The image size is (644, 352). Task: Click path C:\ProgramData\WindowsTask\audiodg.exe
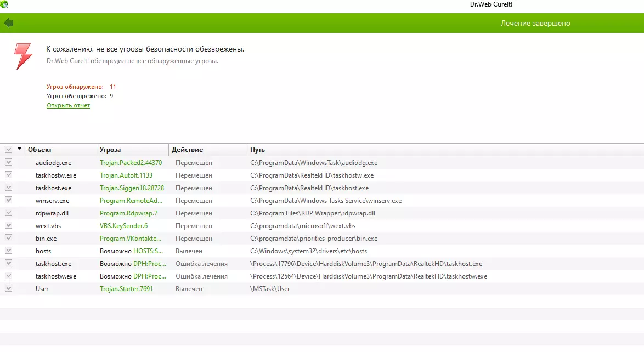(x=314, y=163)
